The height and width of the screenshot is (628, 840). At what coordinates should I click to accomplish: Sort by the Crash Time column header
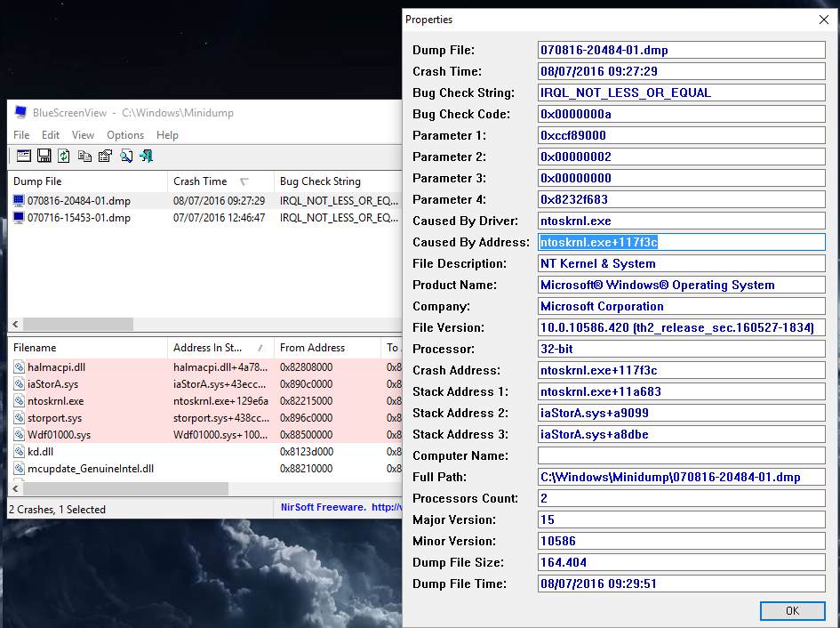point(220,181)
